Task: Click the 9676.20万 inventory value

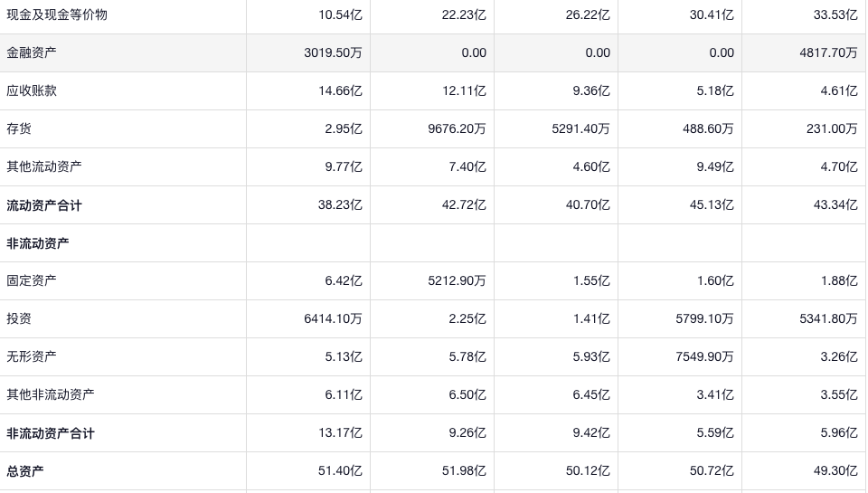Action: (x=457, y=128)
